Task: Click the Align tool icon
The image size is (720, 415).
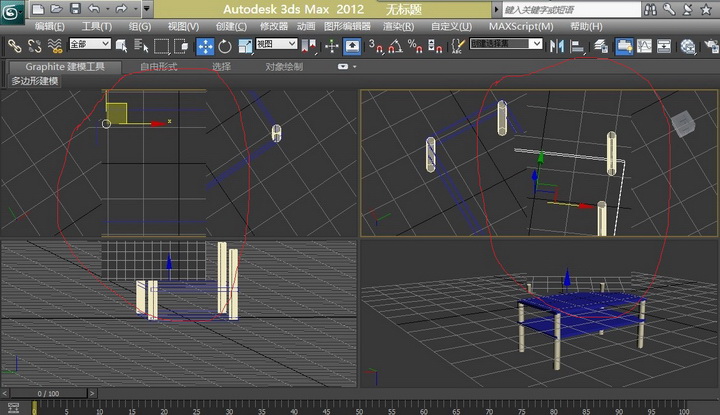Action: point(577,46)
